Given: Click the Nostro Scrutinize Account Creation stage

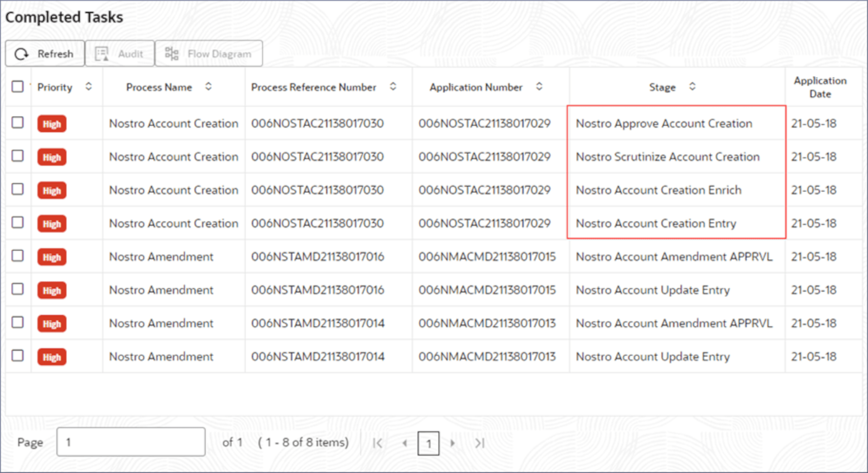Looking at the screenshot, I should tap(667, 157).
